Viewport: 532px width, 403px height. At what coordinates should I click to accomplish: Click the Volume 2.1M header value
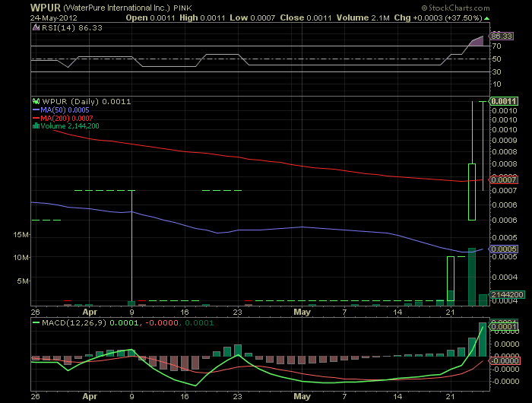(363, 18)
